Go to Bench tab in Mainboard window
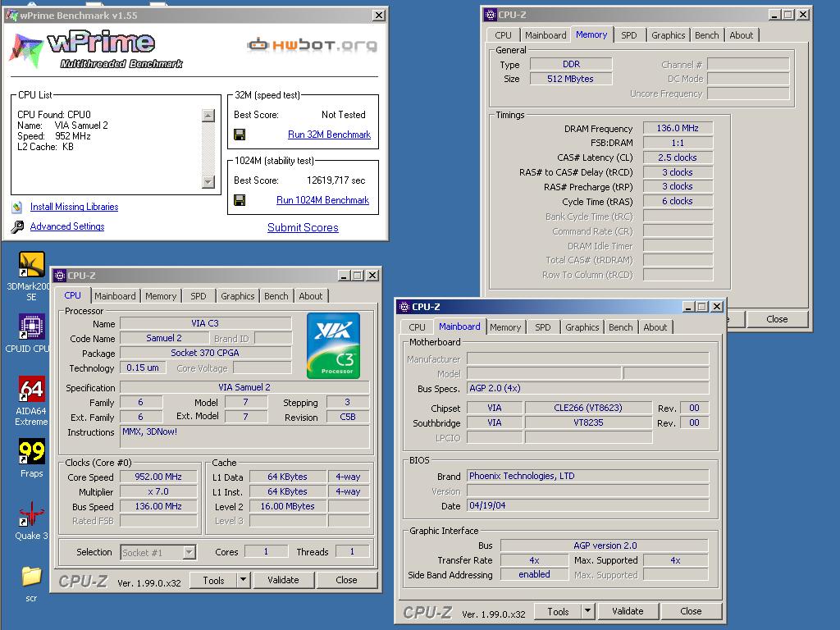 [x=620, y=326]
